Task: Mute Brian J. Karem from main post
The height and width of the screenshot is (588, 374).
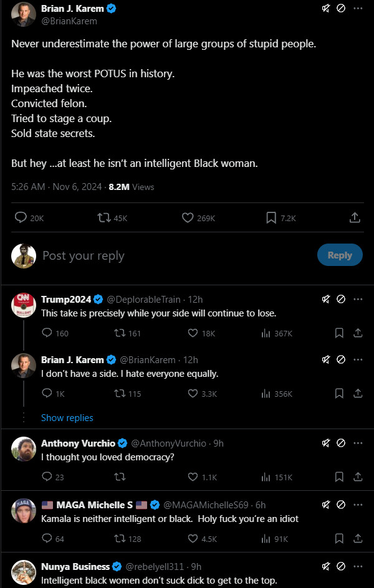Action: [325, 9]
